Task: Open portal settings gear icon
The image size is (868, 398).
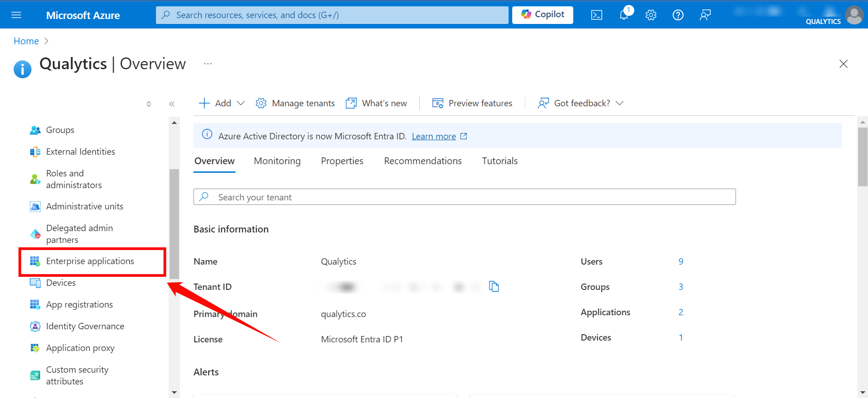Action: pos(651,15)
